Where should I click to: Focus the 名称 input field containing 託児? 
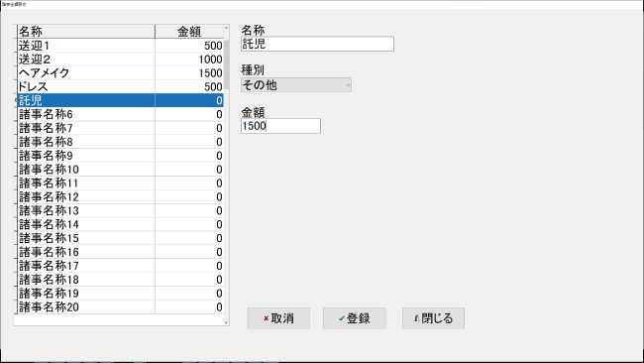[x=317, y=44]
